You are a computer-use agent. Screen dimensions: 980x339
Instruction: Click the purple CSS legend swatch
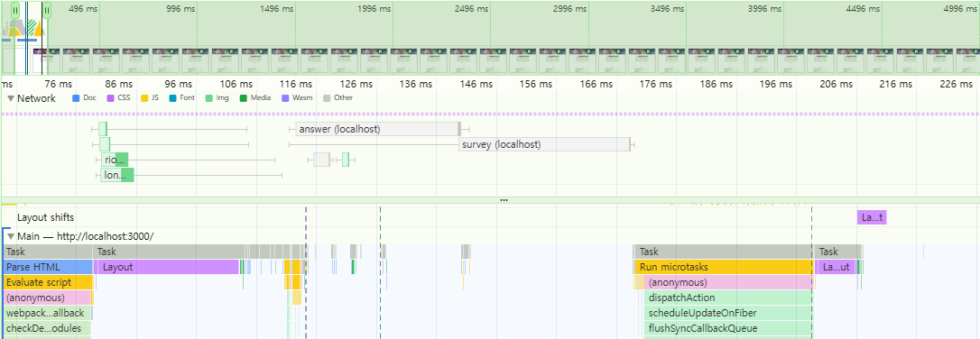click(x=110, y=98)
